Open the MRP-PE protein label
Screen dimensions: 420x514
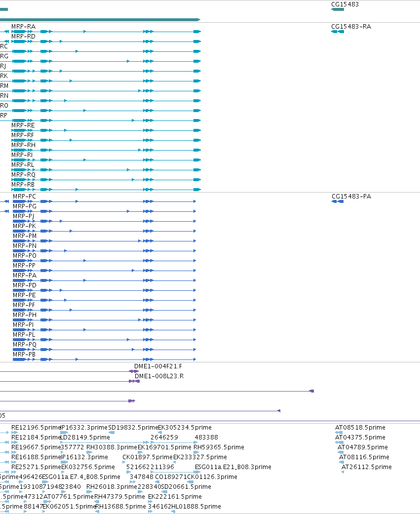[x=24, y=295]
